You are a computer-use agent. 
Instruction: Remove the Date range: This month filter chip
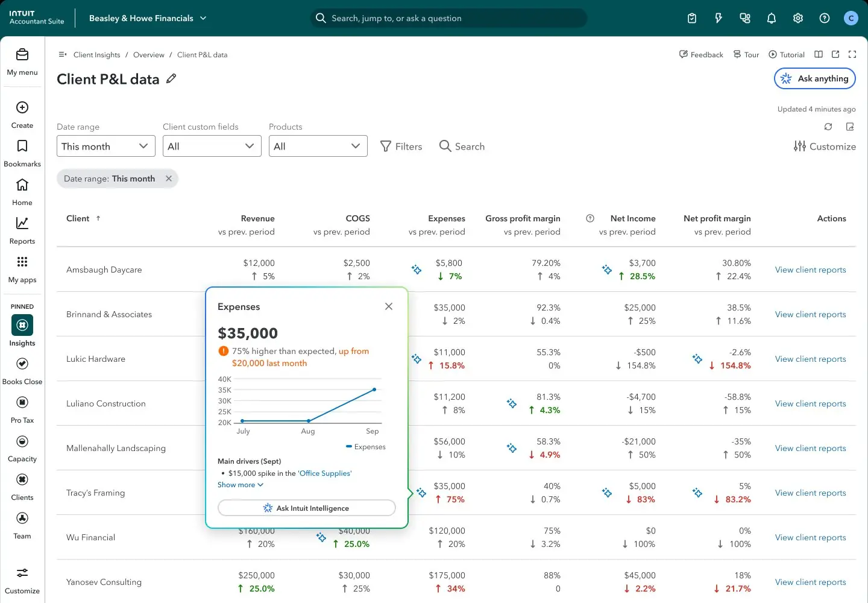click(x=169, y=178)
